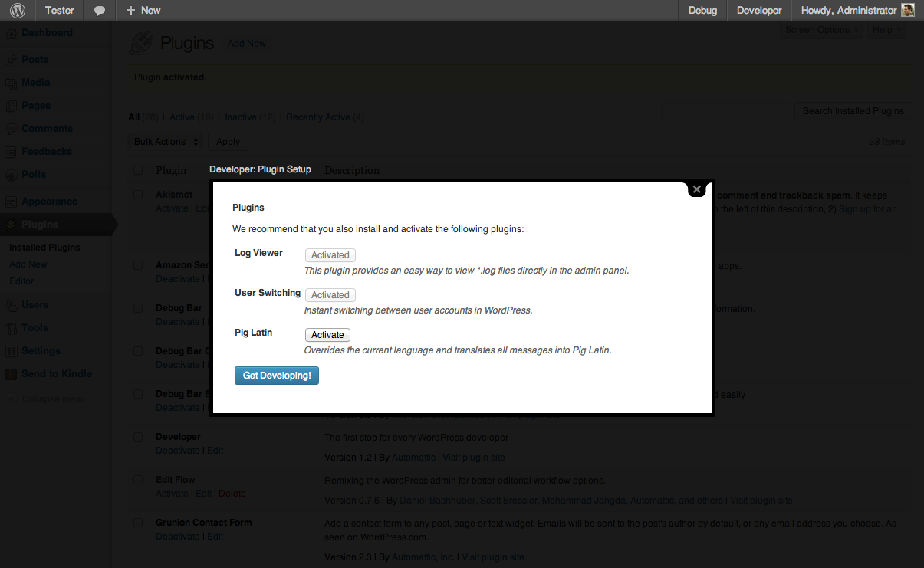The height and width of the screenshot is (568, 924).
Task: Open the + New content menu
Action: pyautogui.click(x=143, y=11)
